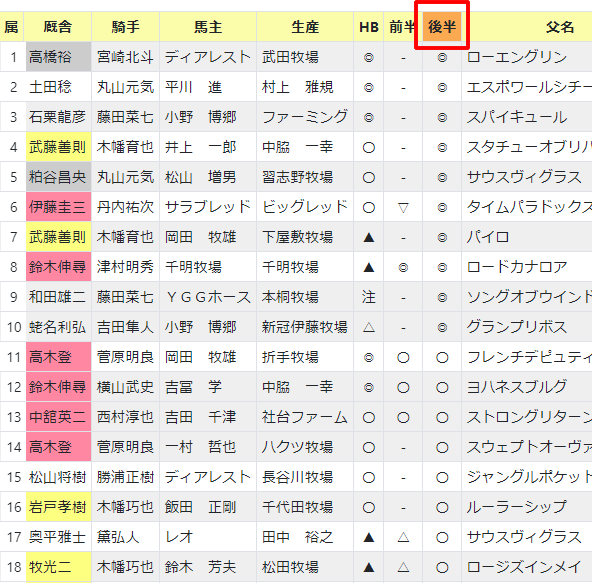
Task: Click pink cell 伊藤圭三
Action: (x=59, y=207)
